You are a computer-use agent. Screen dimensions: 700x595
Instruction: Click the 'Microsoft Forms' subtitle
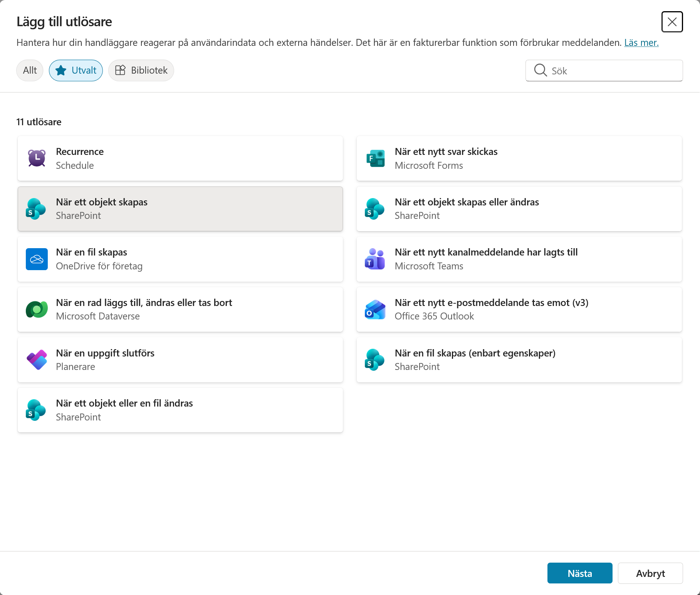[429, 166]
